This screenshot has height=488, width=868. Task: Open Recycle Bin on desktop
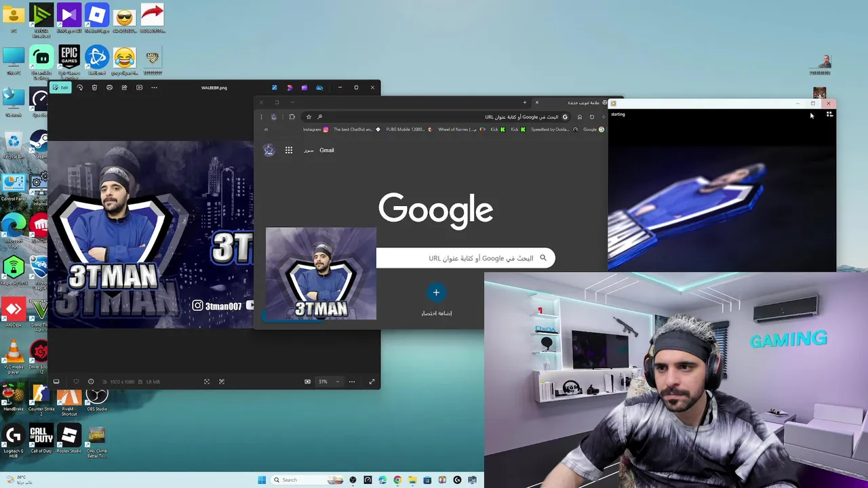[13, 145]
